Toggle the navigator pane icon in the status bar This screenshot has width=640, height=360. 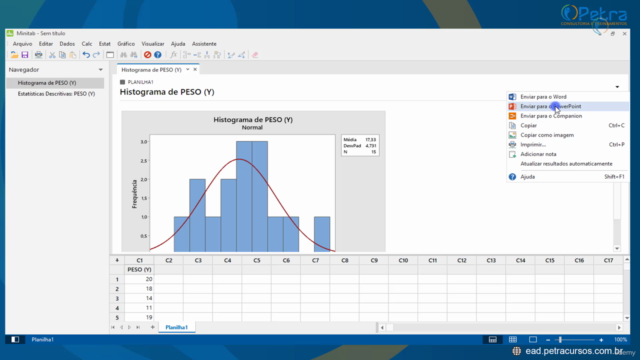[x=15, y=339]
